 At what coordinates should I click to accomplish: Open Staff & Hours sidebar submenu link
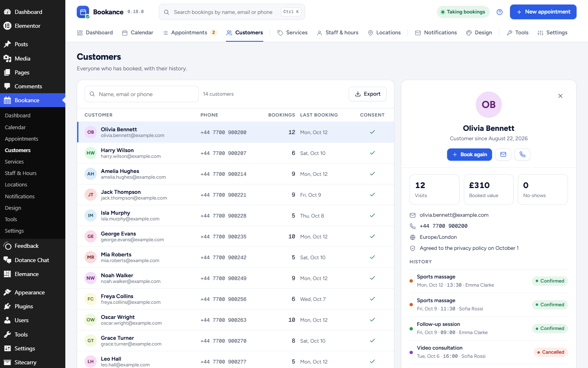[x=21, y=173]
